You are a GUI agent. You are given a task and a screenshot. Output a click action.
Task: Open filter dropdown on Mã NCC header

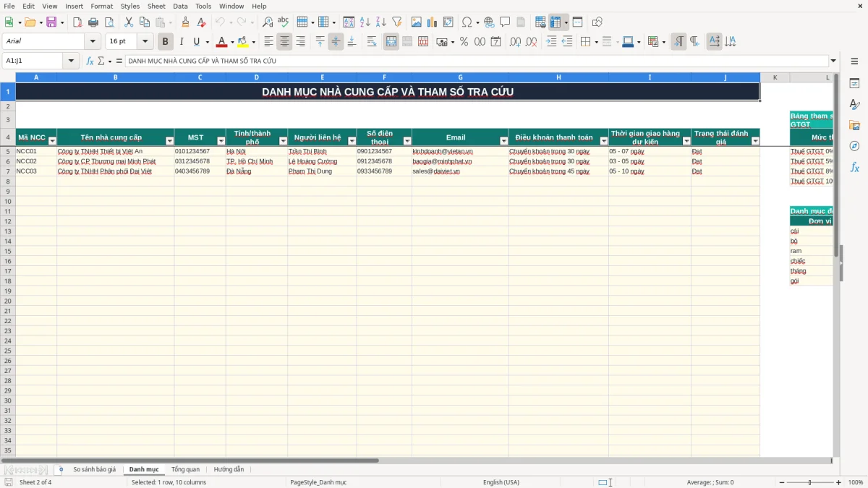pyautogui.click(x=52, y=141)
